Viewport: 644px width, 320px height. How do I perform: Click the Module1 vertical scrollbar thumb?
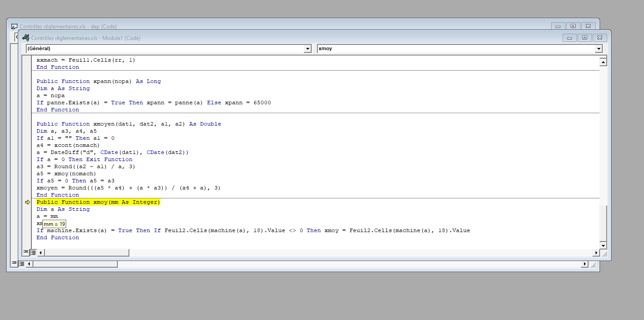(x=603, y=224)
